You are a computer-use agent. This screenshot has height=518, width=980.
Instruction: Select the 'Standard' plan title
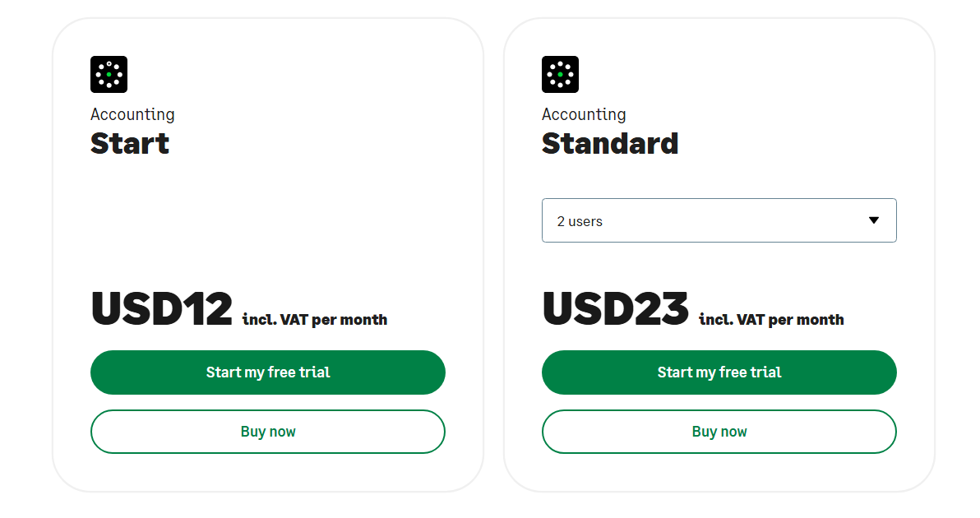click(x=610, y=143)
